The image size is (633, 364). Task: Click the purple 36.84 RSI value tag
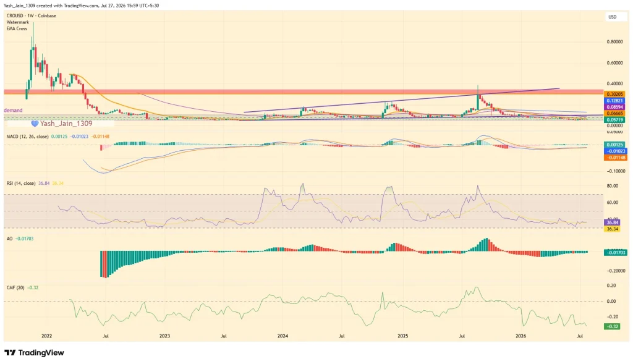click(612, 222)
